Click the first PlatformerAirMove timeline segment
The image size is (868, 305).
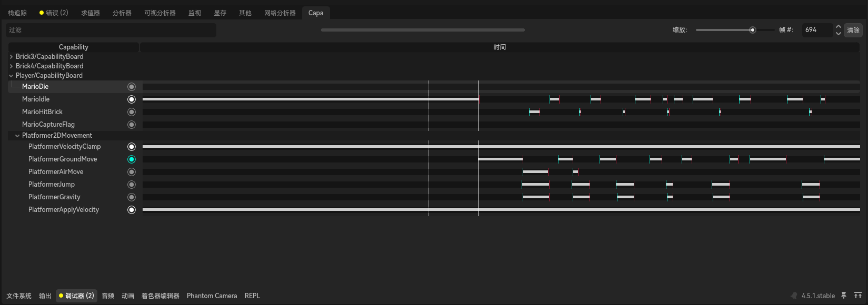pyautogui.click(x=535, y=172)
